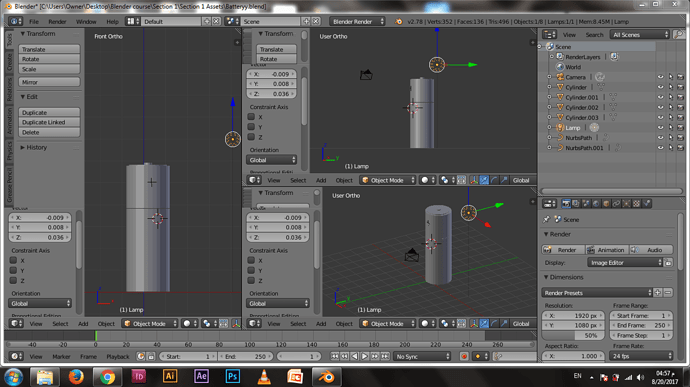Click the Lamp object icon in outliner
Screen dimensions: 690x387
560,128
